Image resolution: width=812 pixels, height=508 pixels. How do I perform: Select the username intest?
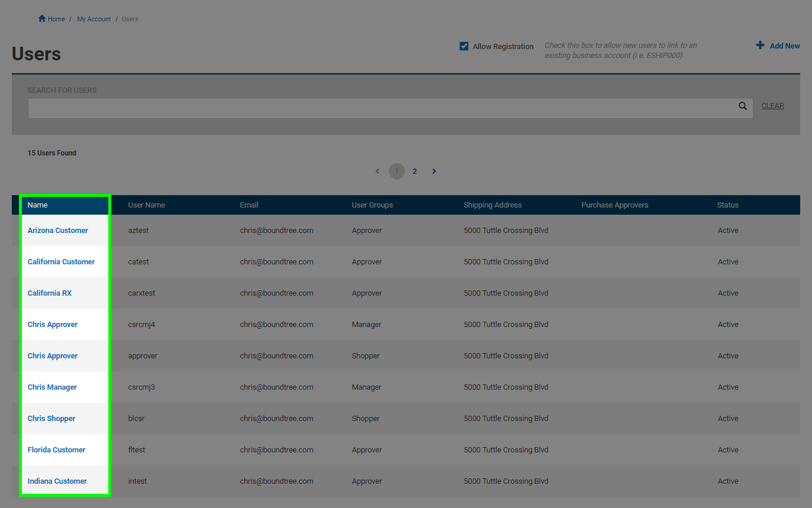point(137,481)
